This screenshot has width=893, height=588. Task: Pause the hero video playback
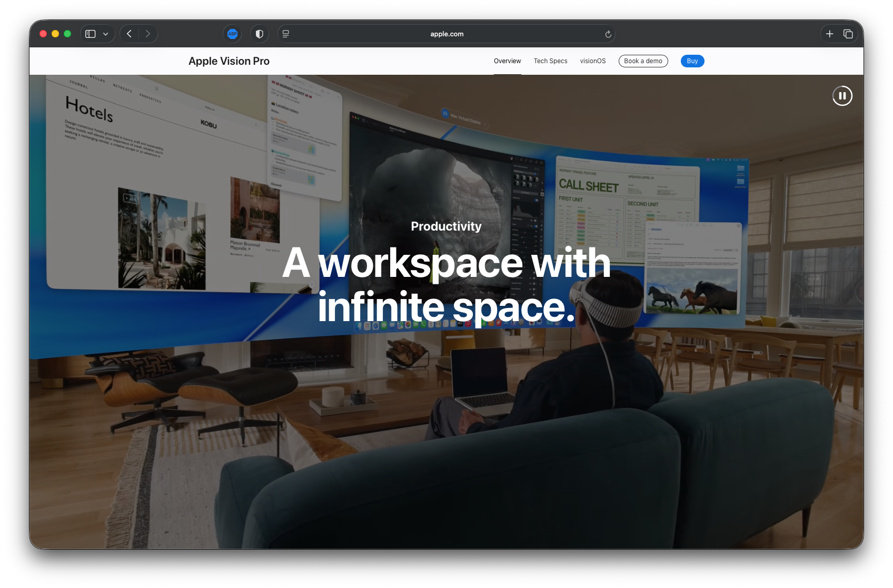[842, 96]
